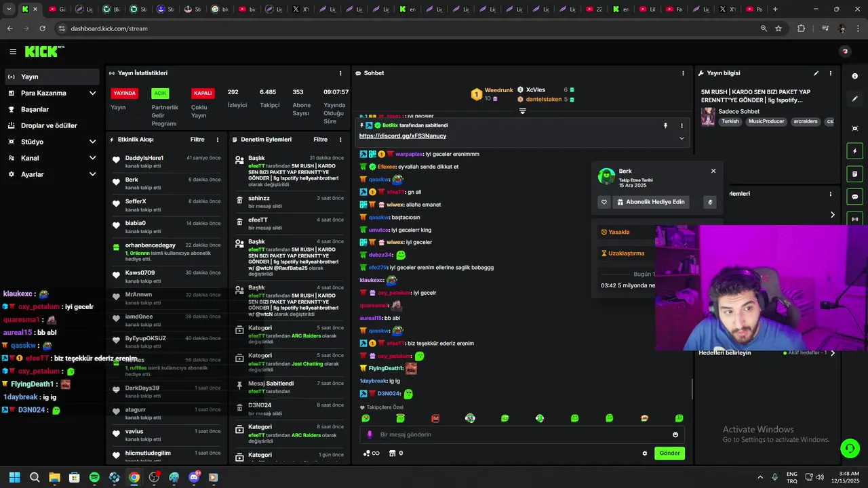
Task: Toggle the notes panel icon in right sidebar
Action: [x=855, y=174]
